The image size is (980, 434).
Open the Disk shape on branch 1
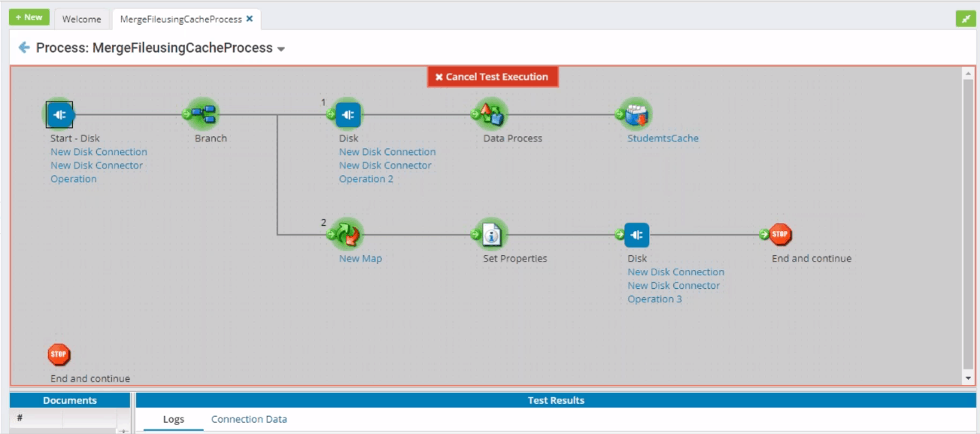pos(348,115)
